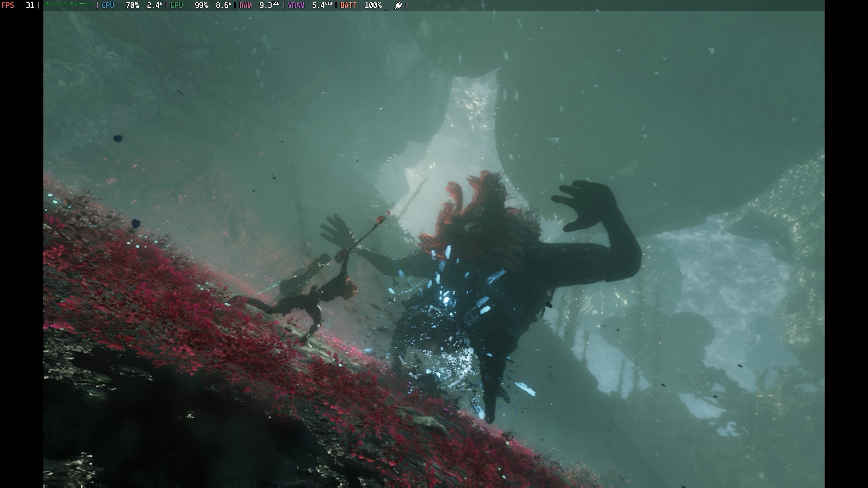Click the battery value 100%
Viewport: 868px width, 488px height.
click(373, 5)
